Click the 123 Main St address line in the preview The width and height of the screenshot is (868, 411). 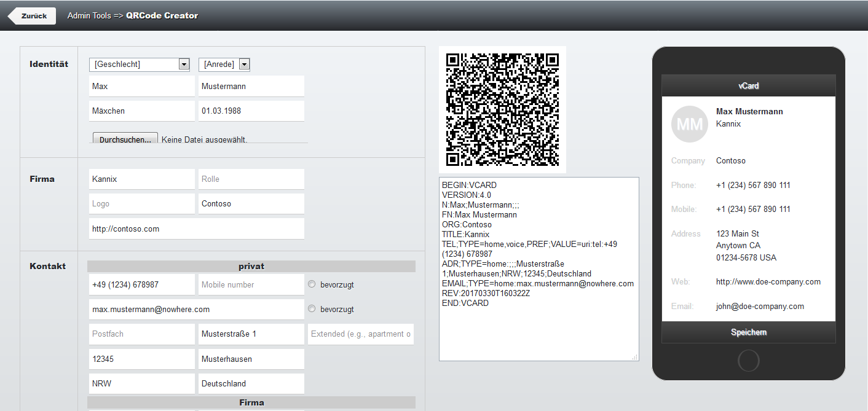click(738, 234)
